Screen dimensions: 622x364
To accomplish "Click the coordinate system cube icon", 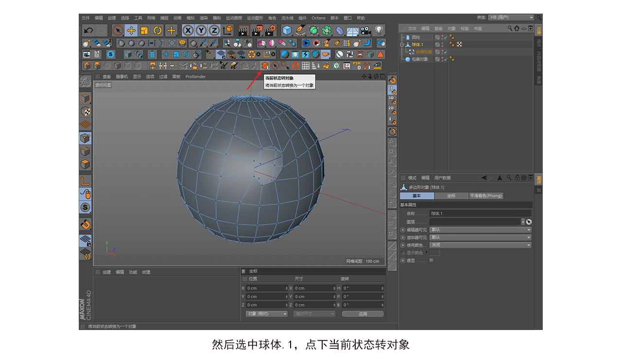I will tap(228, 31).
